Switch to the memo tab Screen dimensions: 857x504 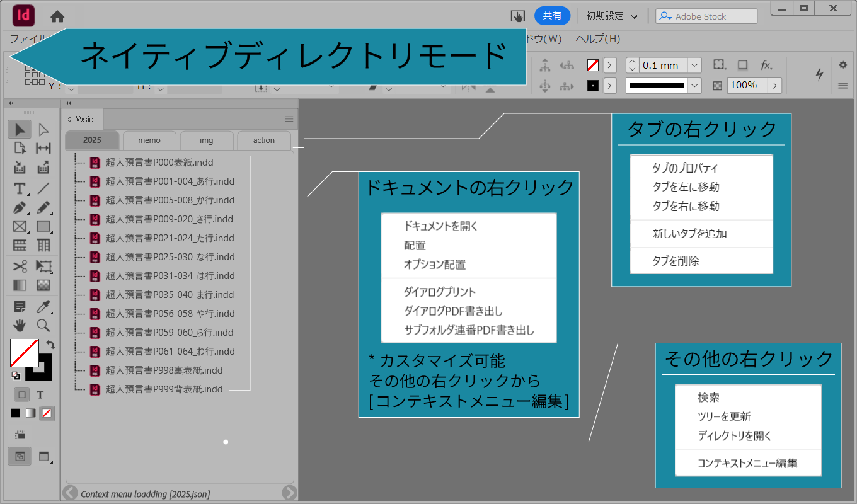[x=149, y=140]
